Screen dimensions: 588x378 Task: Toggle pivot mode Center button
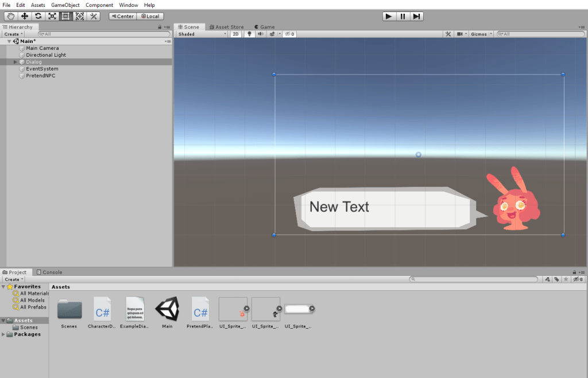pyautogui.click(x=122, y=16)
